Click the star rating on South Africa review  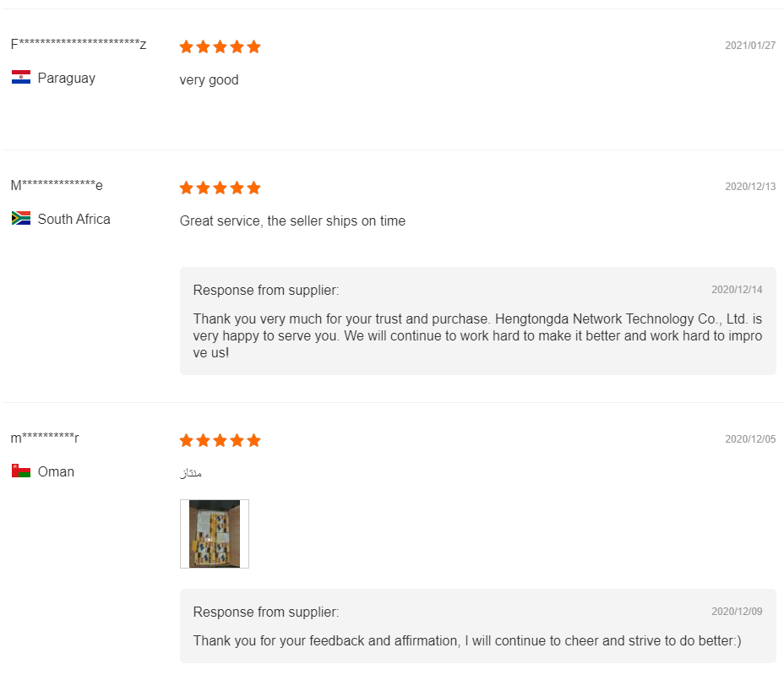[220, 188]
